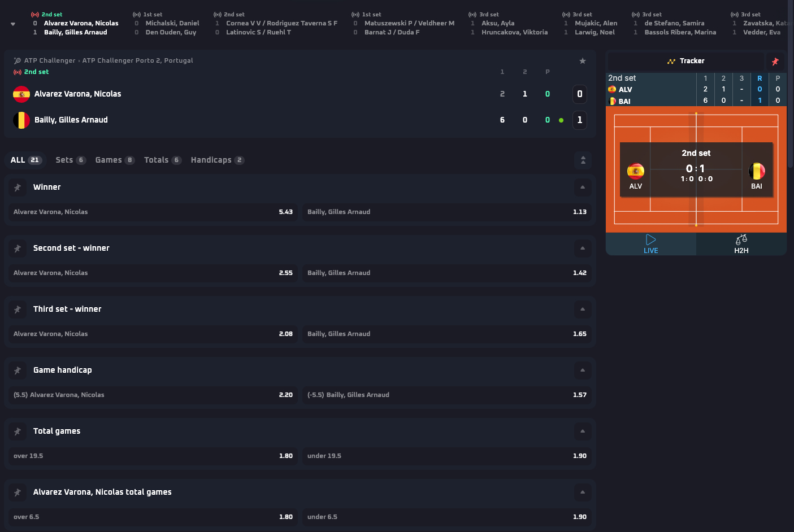The image size is (794, 532).
Task: Add match to favorites with star icon
Action: (x=582, y=61)
